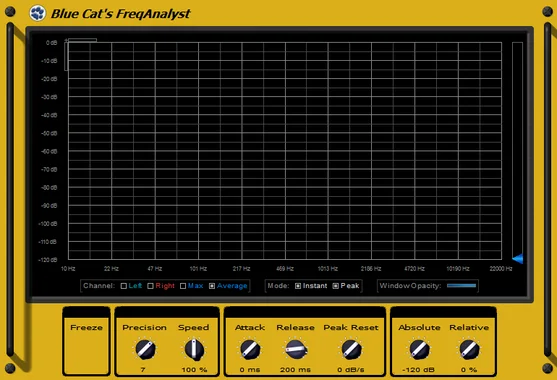Image resolution: width=557 pixels, height=380 pixels.
Task: Click the Window Opacity slider
Action: pos(461,286)
